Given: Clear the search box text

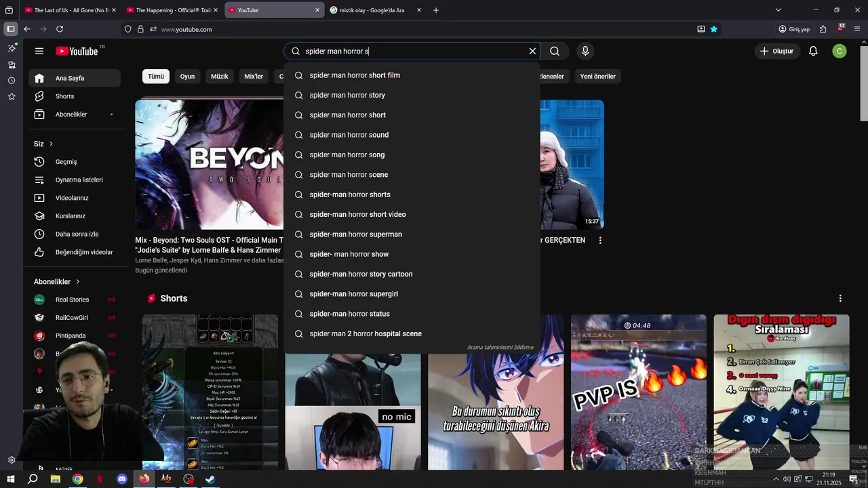Looking at the screenshot, I should (x=532, y=51).
